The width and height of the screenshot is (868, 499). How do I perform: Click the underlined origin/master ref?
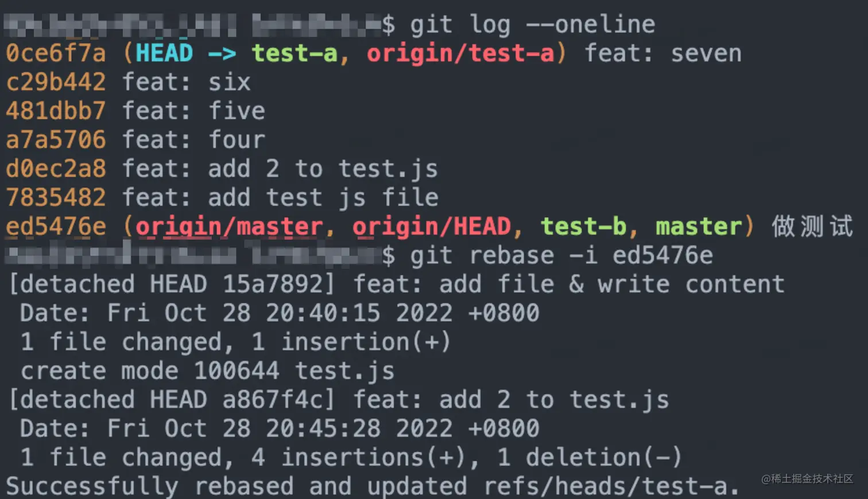pos(228,227)
